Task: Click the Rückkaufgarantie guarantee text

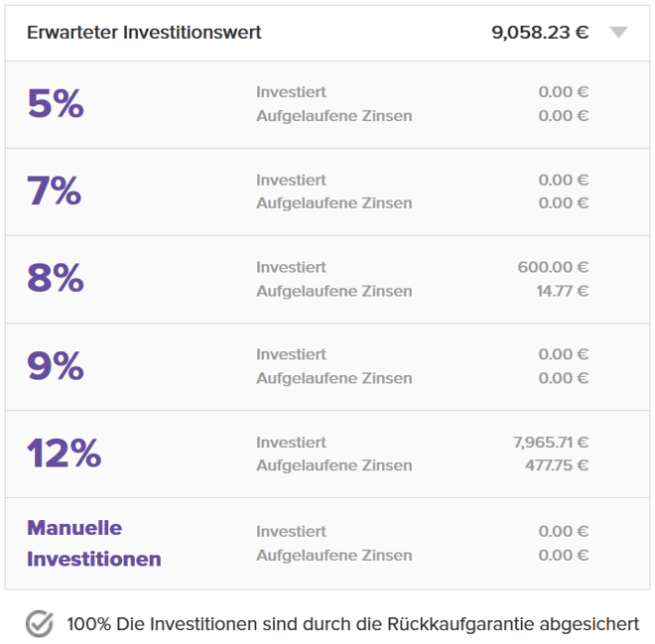Action: click(x=353, y=624)
